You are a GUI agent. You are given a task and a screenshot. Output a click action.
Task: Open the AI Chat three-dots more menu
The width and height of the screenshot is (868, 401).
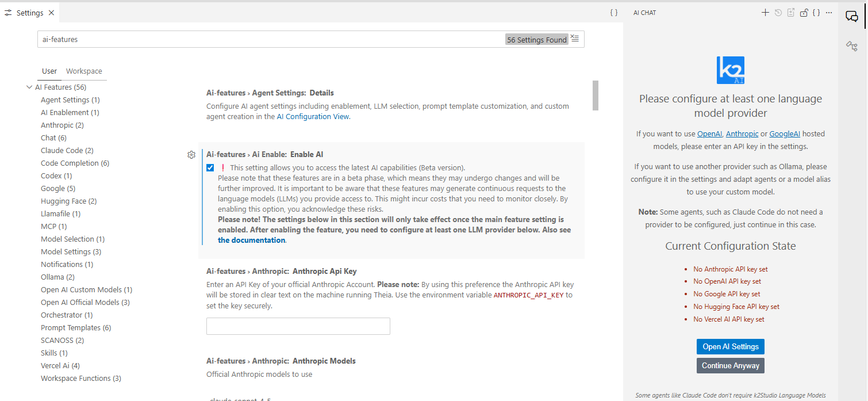click(x=828, y=13)
